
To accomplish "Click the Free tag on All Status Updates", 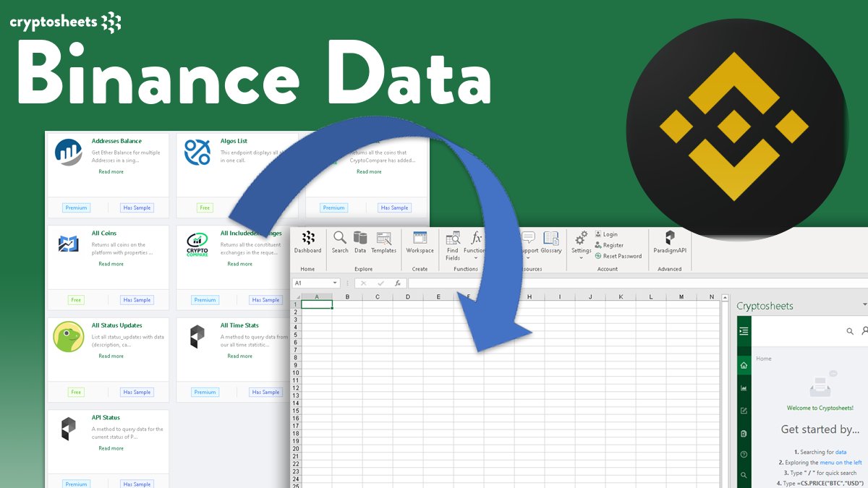I will click(x=76, y=392).
